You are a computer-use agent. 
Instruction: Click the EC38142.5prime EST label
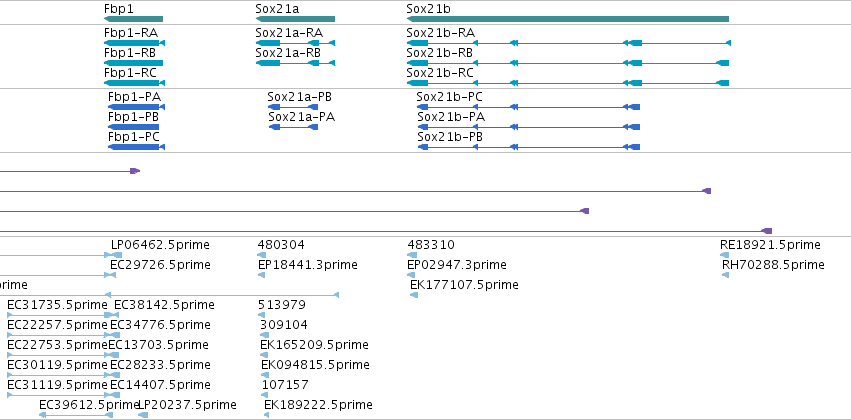(164, 305)
